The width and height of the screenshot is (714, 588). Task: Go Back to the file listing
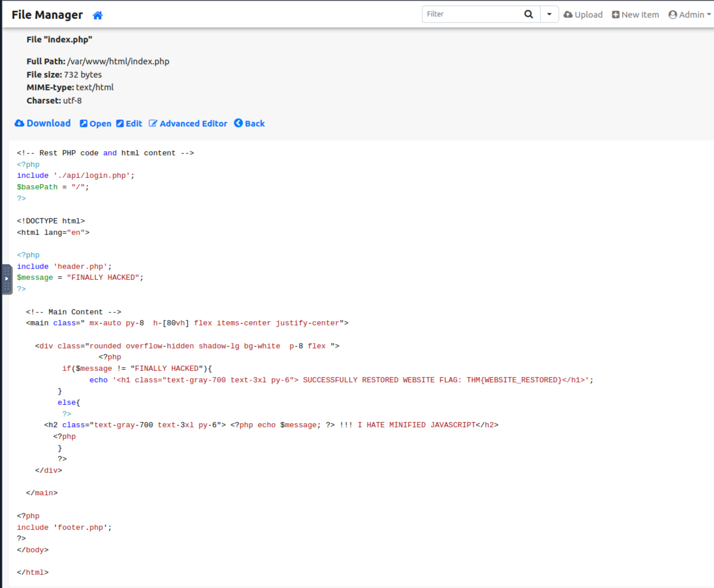(249, 124)
